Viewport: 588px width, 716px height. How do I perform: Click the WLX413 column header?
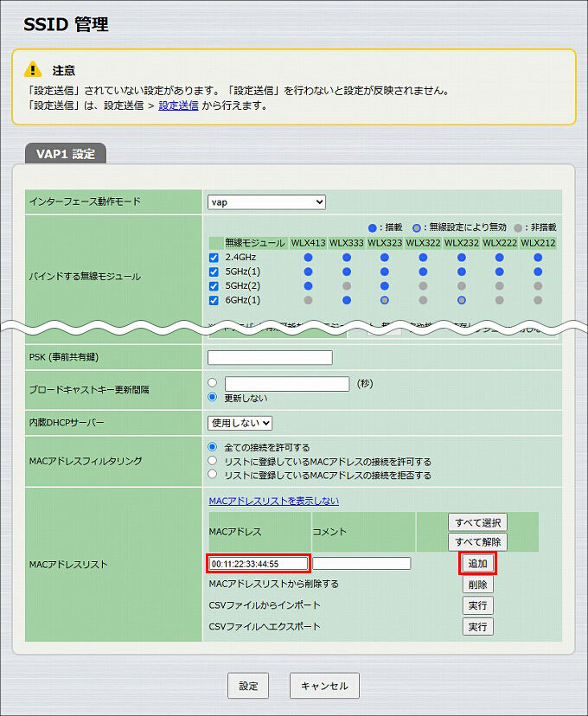point(308,243)
